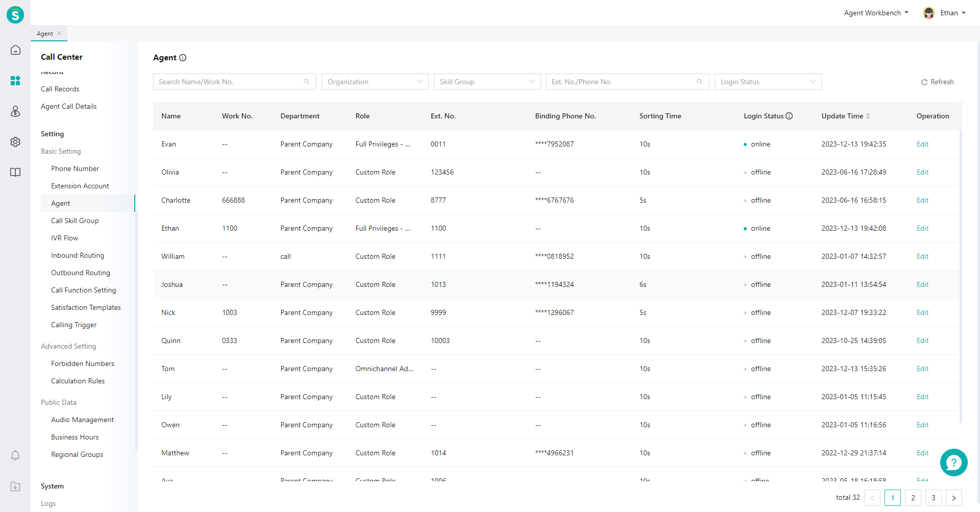Open the settings gear icon in left rail
Screen dimensions: 980x512
(15, 142)
